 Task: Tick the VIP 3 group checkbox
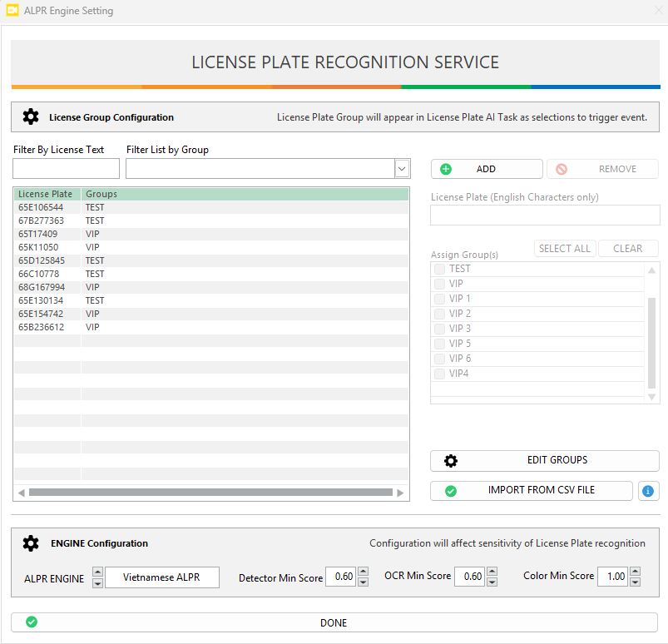click(439, 329)
